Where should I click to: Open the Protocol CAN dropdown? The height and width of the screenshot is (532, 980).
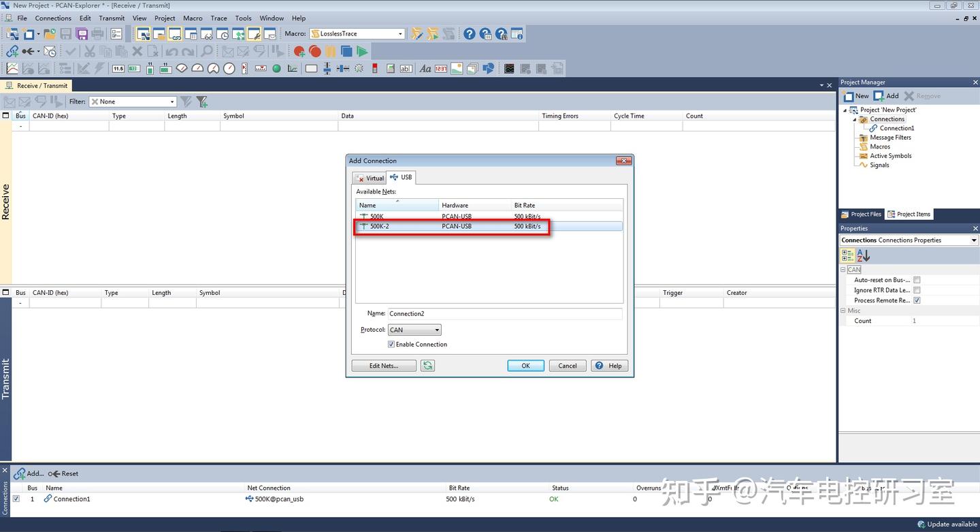coord(414,330)
